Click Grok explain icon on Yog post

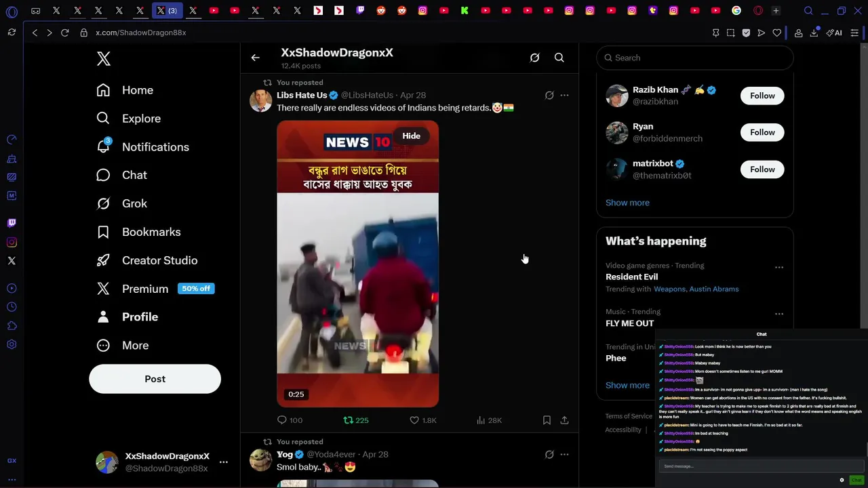pyautogui.click(x=549, y=455)
